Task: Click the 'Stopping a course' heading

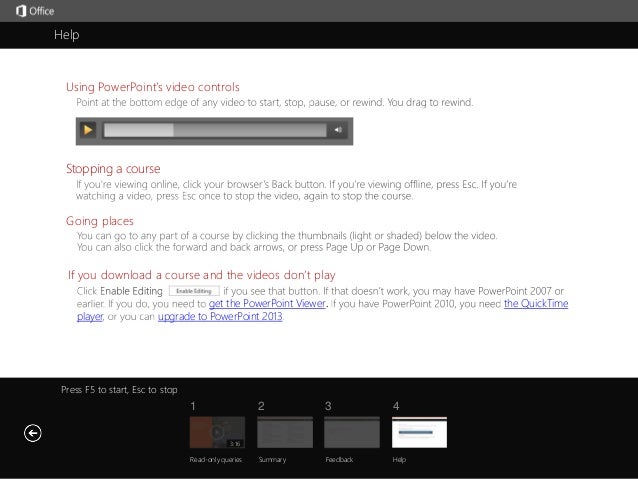Action: pyautogui.click(x=113, y=169)
